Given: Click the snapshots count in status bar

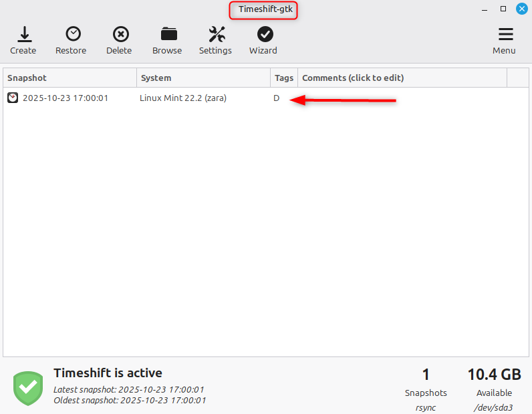Looking at the screenshot, I should (426, 375).
